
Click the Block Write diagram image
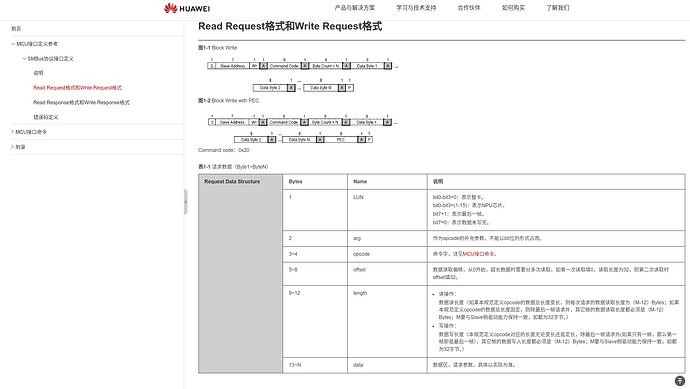(303, 74)
